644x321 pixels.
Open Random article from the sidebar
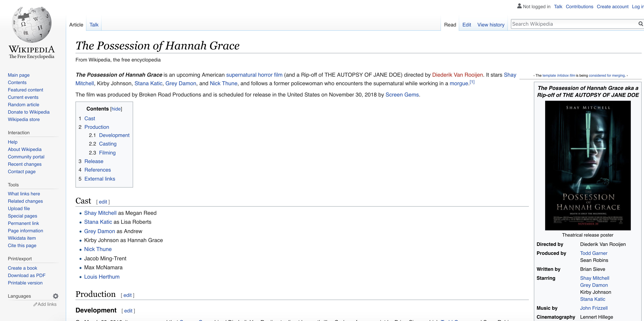click(x=24, y=105)
